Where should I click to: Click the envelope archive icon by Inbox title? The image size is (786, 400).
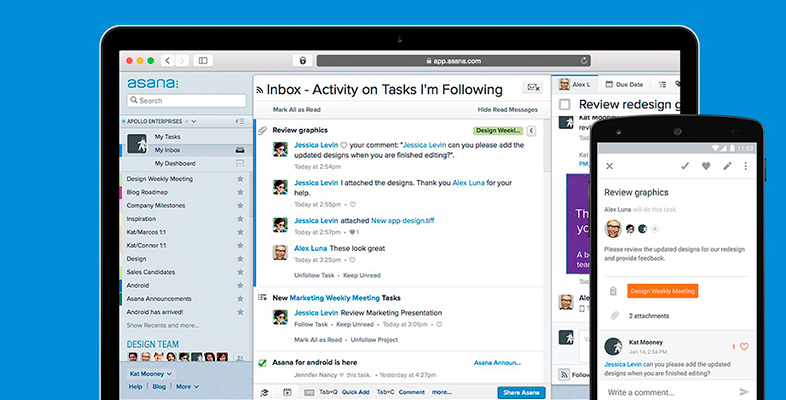(532, 88)
